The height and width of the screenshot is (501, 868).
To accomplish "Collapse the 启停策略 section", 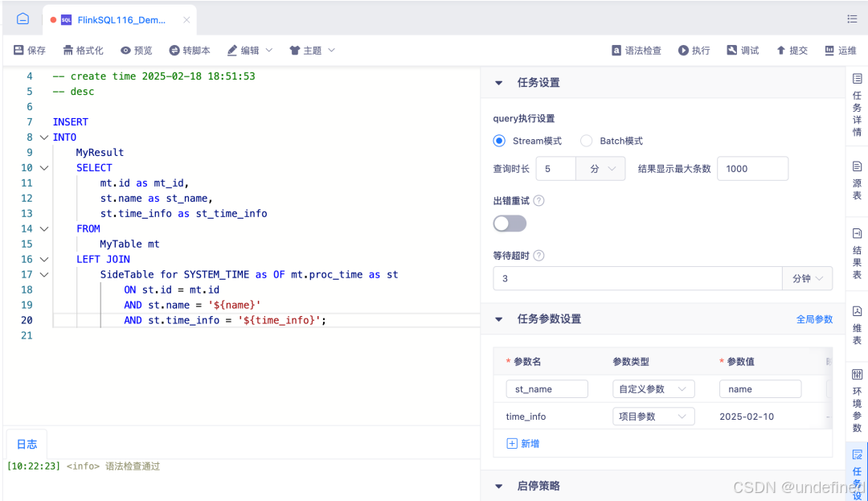I will coord(499,487).
